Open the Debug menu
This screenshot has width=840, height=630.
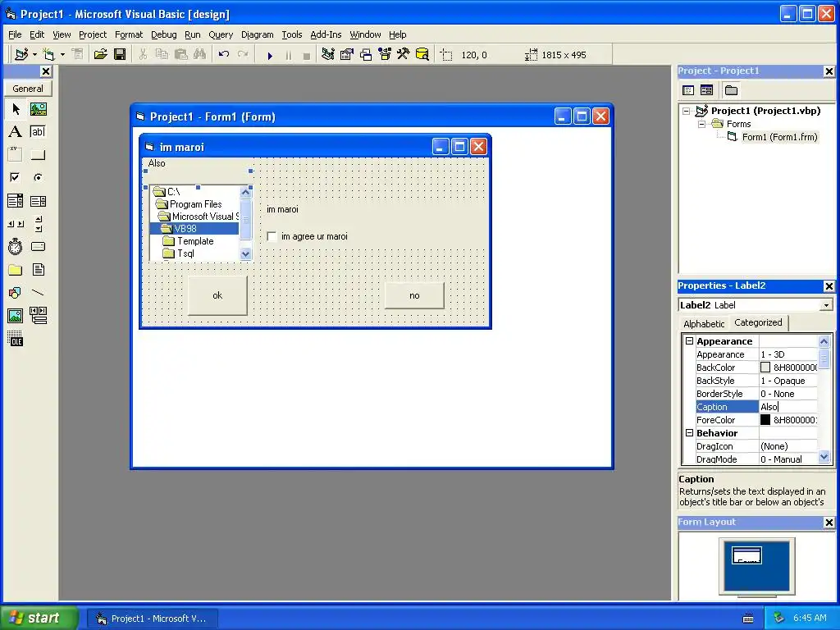tap(164, 34)
